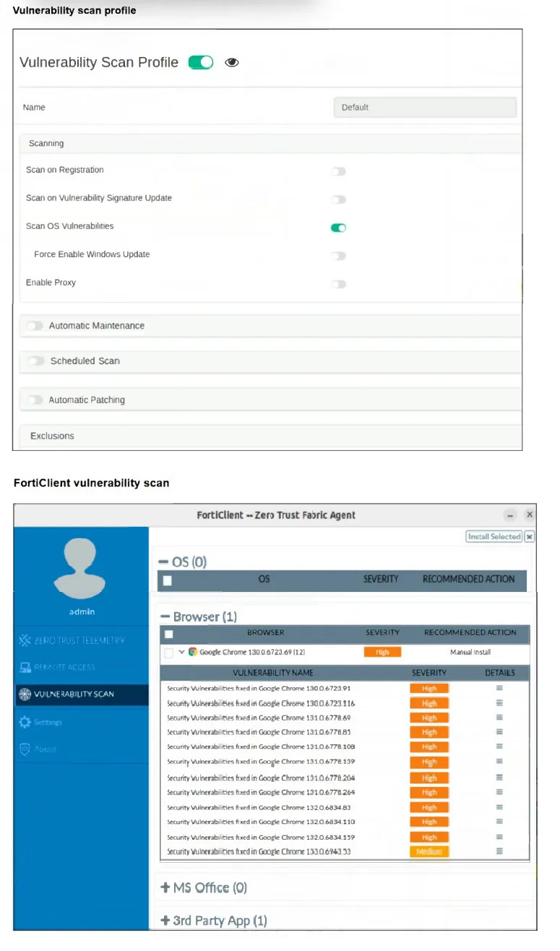Click the eye icon beside Vulnerability Scan Profile
The image size is (560, 951).
pyautogui.click(x=231, y=63)
